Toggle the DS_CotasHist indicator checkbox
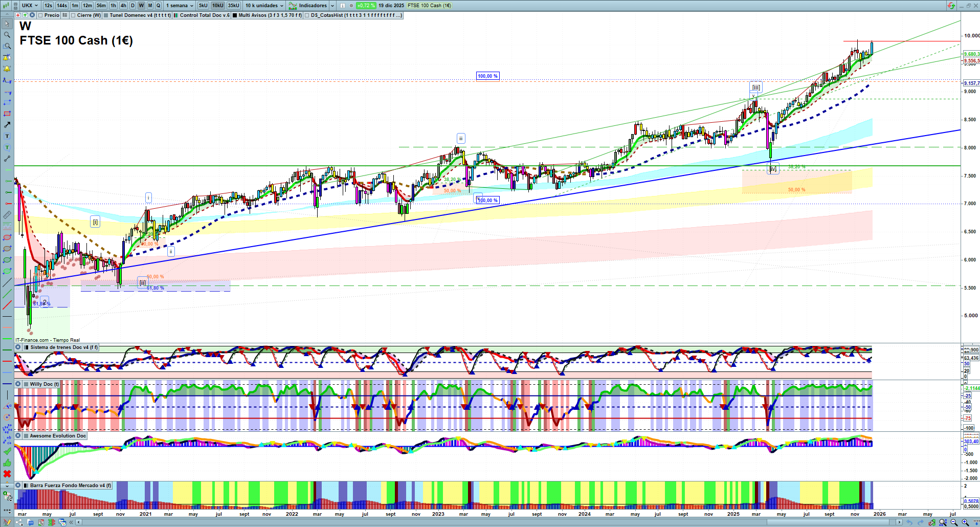 tap(307, 15)
